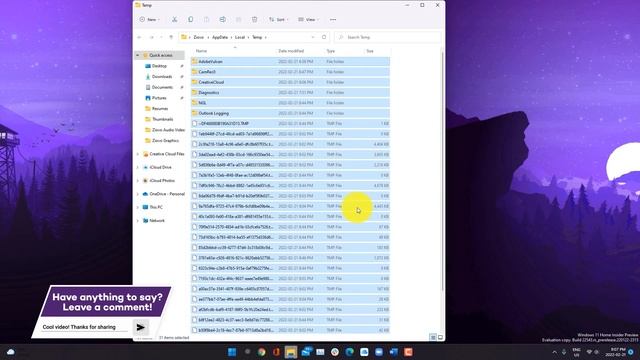Viewport: 640px width, 360px height.
Task: Click the Copy icon in toolbar
Action: tap(191, 20)
